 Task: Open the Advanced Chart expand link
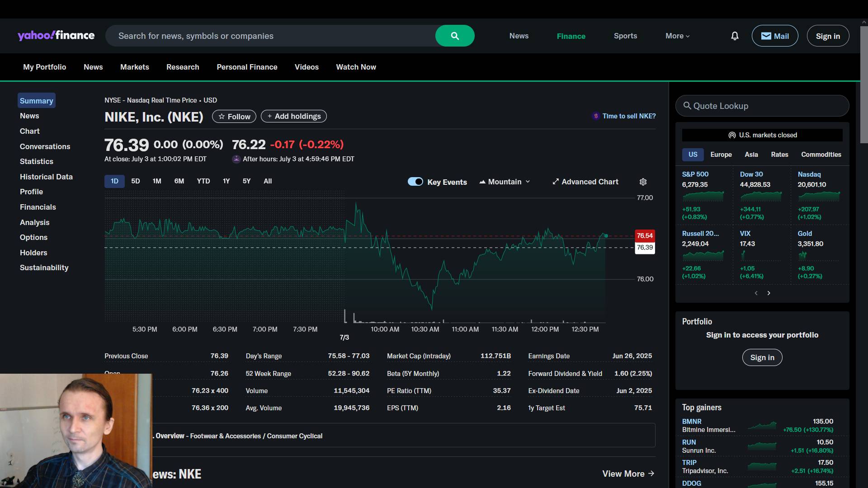tap(585, 182)
